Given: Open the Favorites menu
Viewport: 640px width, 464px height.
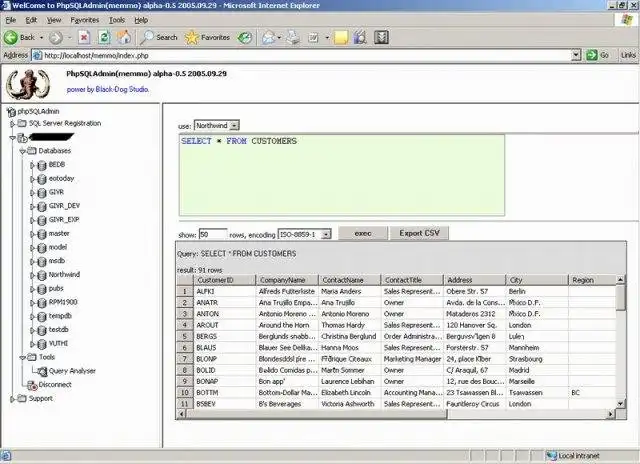Looking at the screenshot, I should pos(85,19).
